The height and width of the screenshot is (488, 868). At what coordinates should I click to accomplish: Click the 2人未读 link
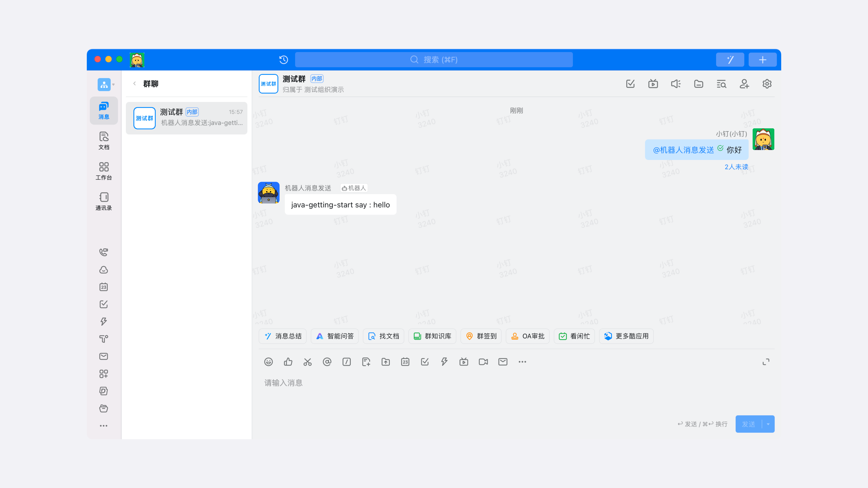pyautogui.click(x=736, y=167)
